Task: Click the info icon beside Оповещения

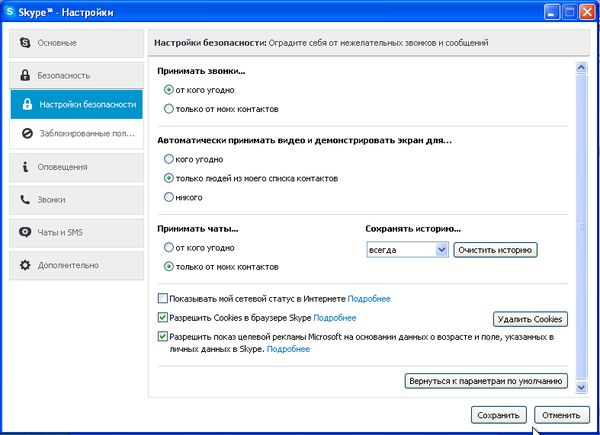Action: click(25, 167)
